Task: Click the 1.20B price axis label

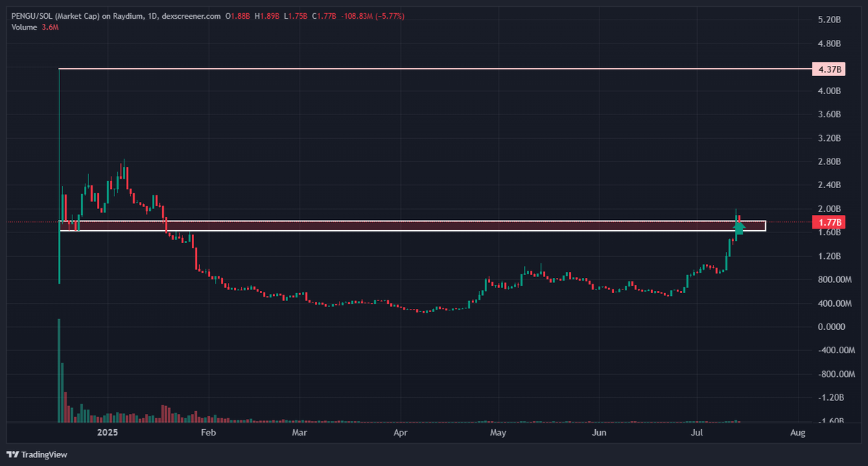Action: tap(829, 256)
